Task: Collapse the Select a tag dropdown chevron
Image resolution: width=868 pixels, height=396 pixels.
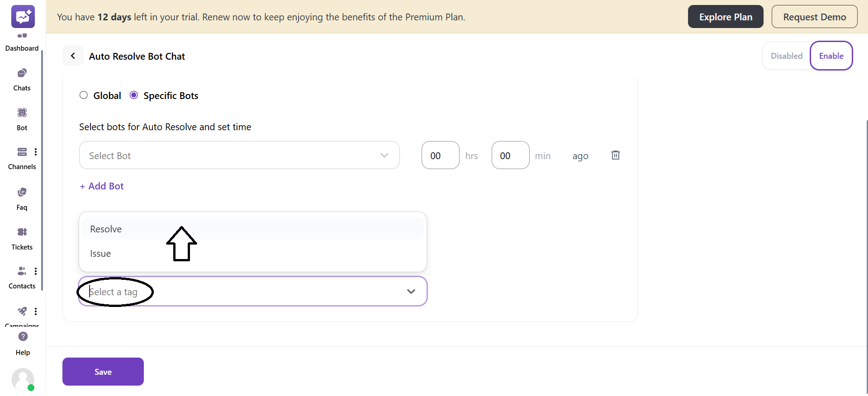Action: point(411,292)
